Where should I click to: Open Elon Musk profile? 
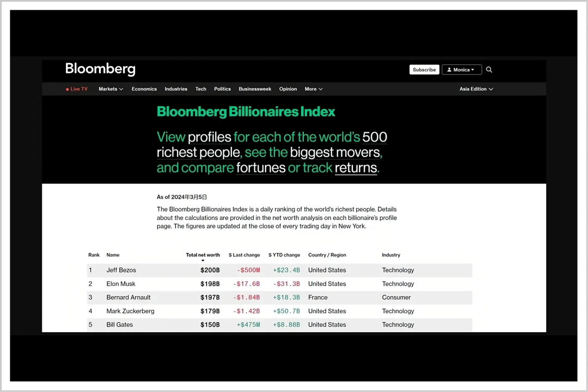click(121, 284)
